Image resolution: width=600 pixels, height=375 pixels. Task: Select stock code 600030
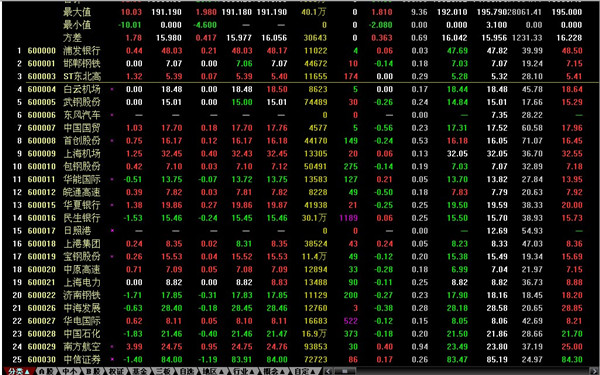point(42,359)
